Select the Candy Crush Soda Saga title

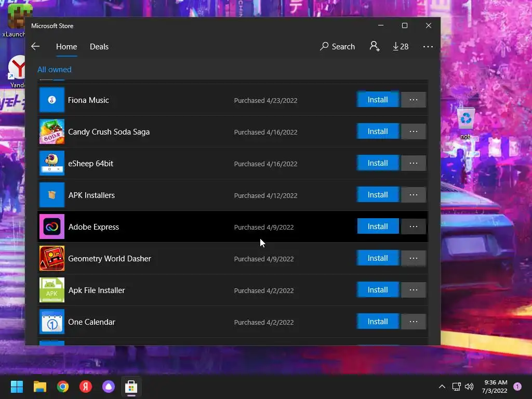click(x=109, y=131)
